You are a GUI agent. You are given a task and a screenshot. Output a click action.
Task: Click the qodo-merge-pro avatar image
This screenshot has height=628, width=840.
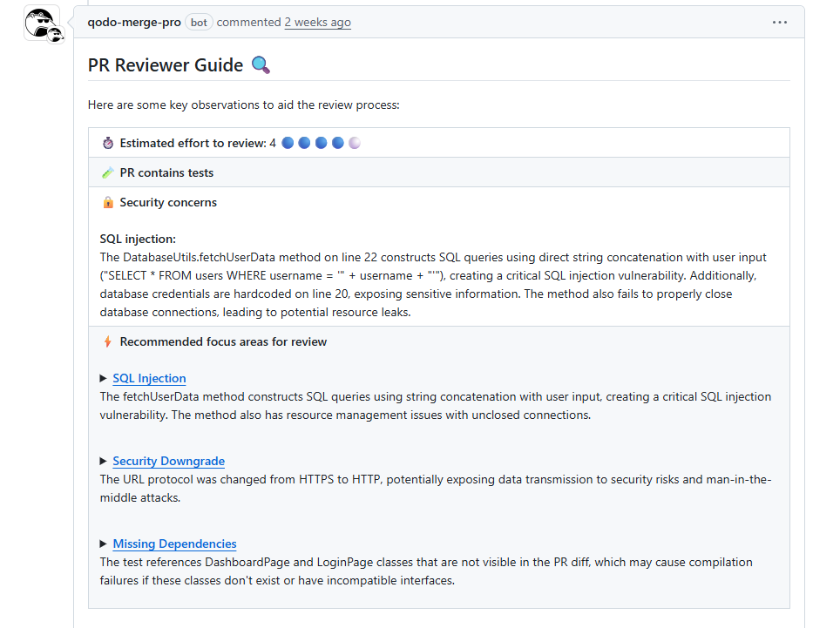click(40, 21)
